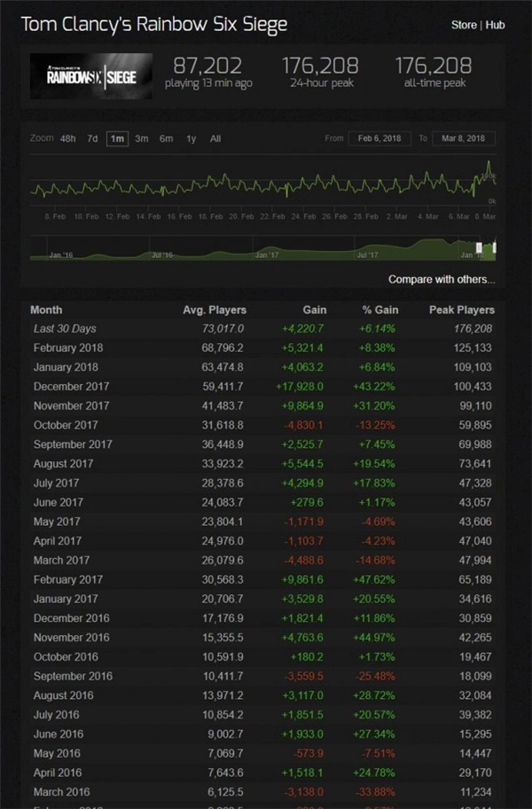This screenshot has height=809, width=532.
Task: Click the Peak Players column header
Action: (462, 310)
